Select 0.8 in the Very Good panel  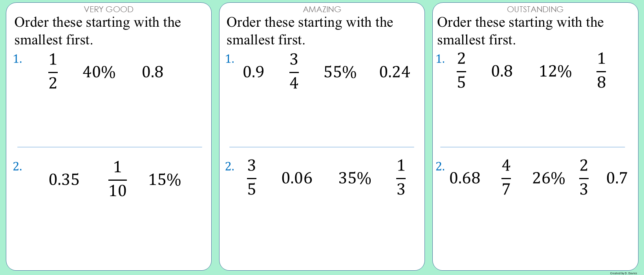pos(152,72)
